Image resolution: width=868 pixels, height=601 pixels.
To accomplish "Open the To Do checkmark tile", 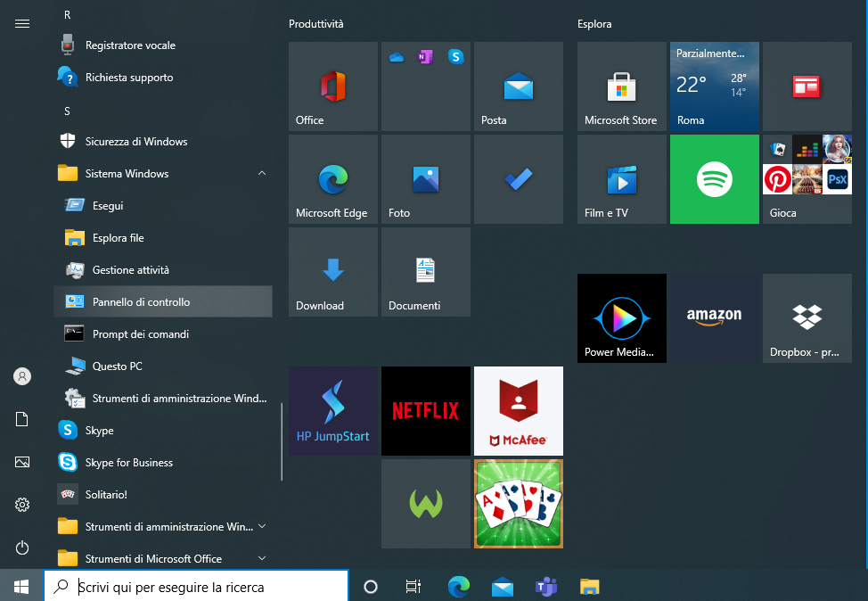I will coord(518,179).
